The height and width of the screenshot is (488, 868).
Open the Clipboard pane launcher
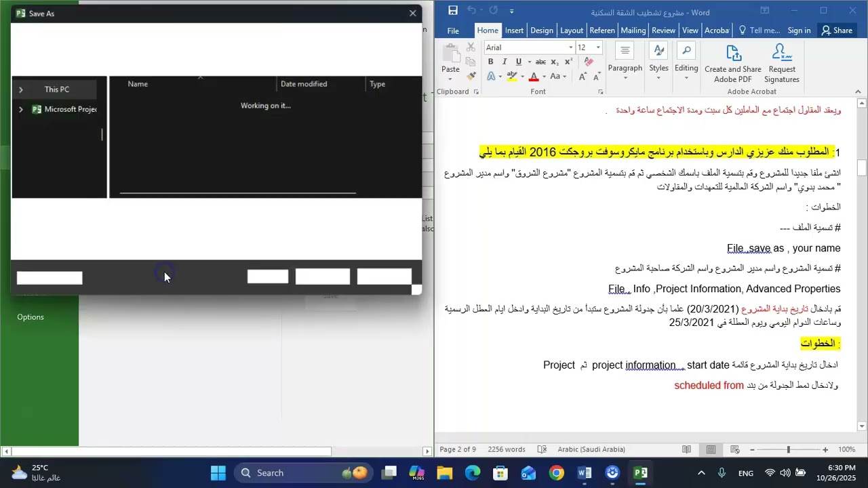tap(475, 91)
